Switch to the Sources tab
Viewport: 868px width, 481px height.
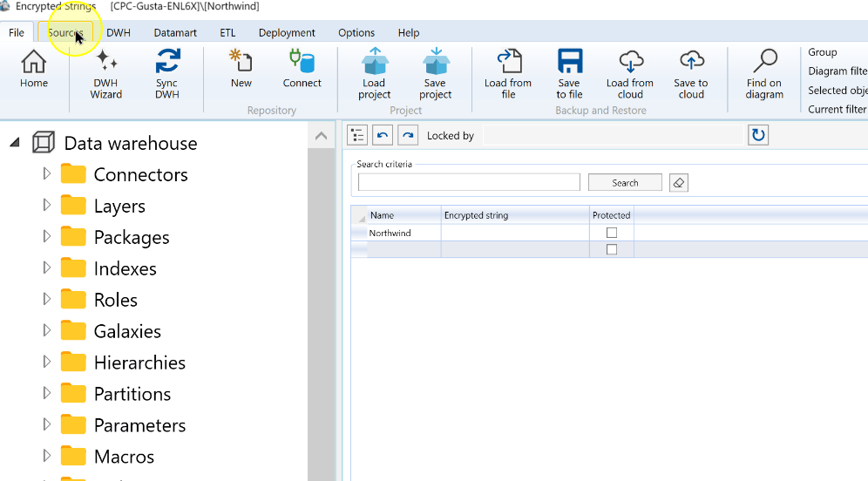[65, 32]
